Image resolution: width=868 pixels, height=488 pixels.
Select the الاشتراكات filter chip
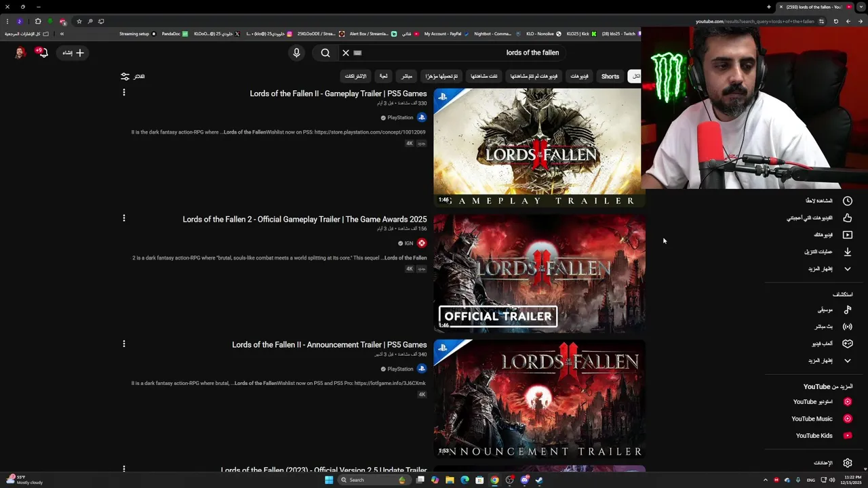pyautogui.click(x=355, y=77)
